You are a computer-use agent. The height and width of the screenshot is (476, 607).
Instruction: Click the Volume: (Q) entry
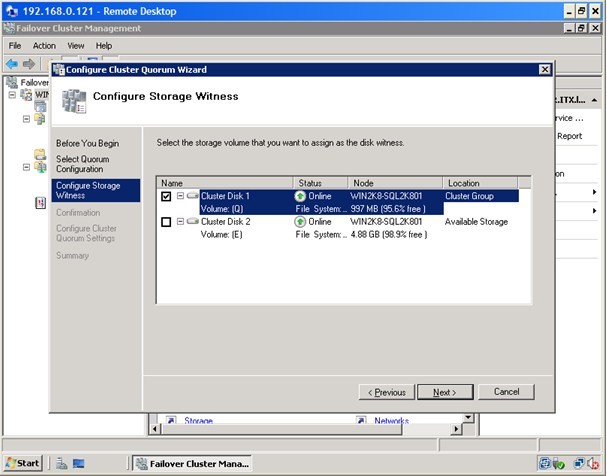pyautogui.click(x=222, y=209)
